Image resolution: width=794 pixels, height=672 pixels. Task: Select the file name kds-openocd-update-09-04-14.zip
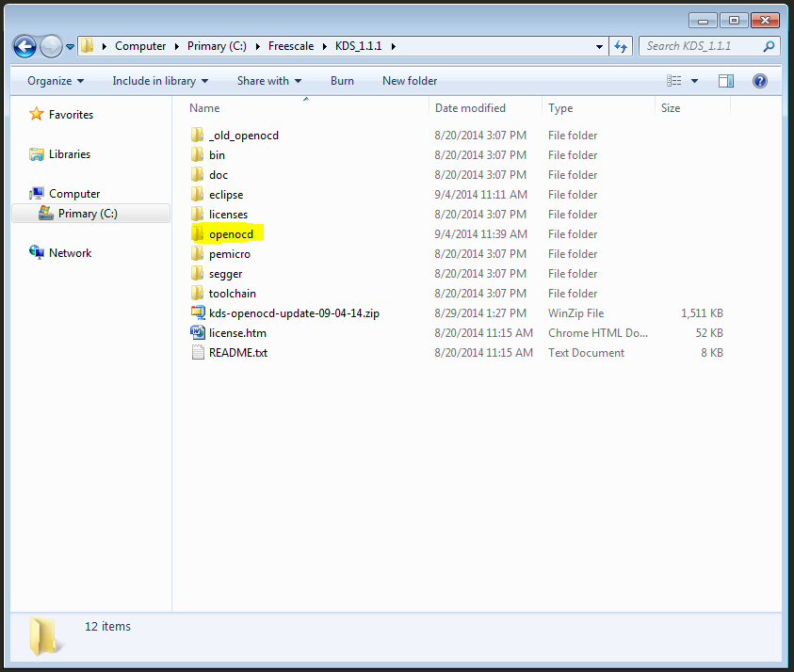pos(294,313)
